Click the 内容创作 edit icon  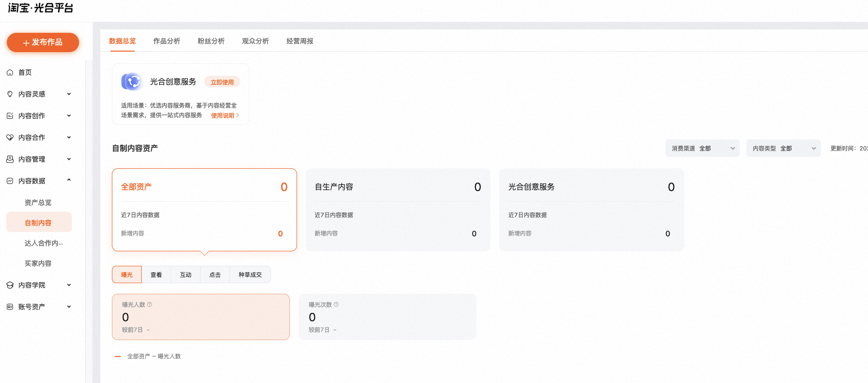click(10, 116)
